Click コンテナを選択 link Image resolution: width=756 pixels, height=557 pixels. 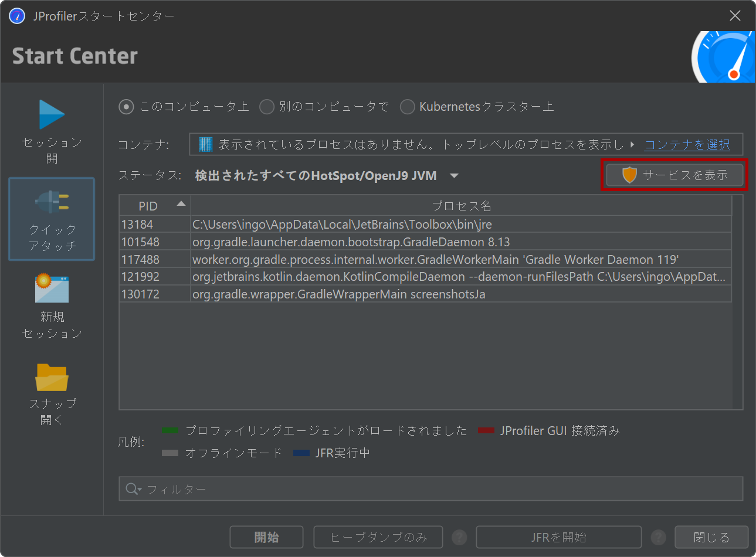(687, 144)
